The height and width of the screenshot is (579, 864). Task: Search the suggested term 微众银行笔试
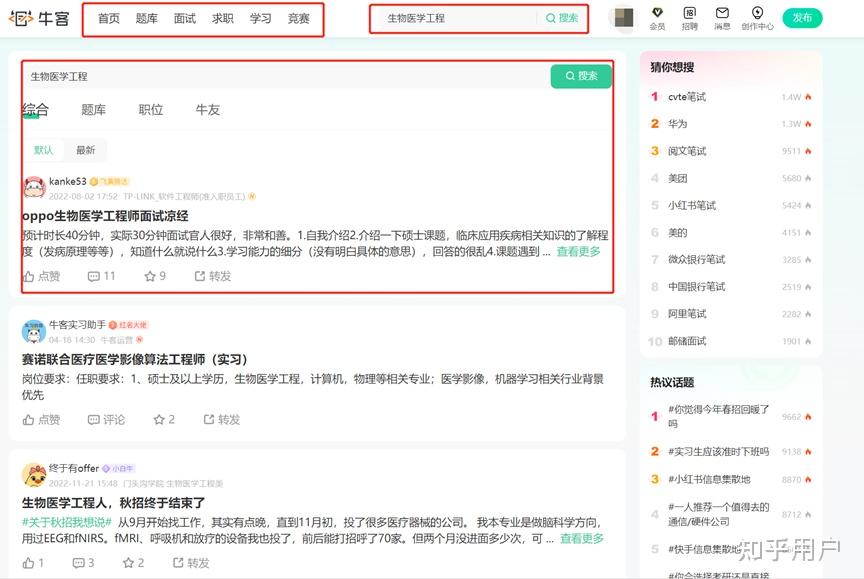click(x=696, y=259)
